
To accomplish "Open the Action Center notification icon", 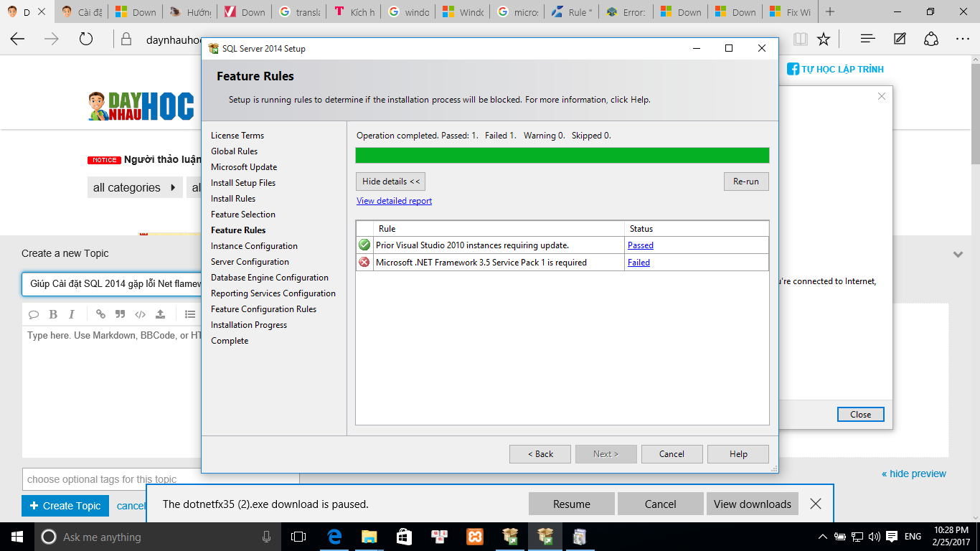I will point(892,537).
